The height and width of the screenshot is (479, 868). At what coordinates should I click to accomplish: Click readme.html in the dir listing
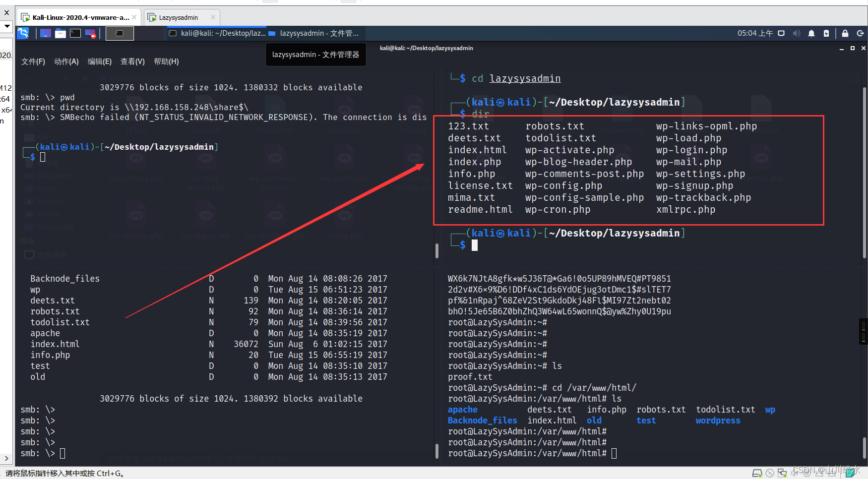(480, 209)
